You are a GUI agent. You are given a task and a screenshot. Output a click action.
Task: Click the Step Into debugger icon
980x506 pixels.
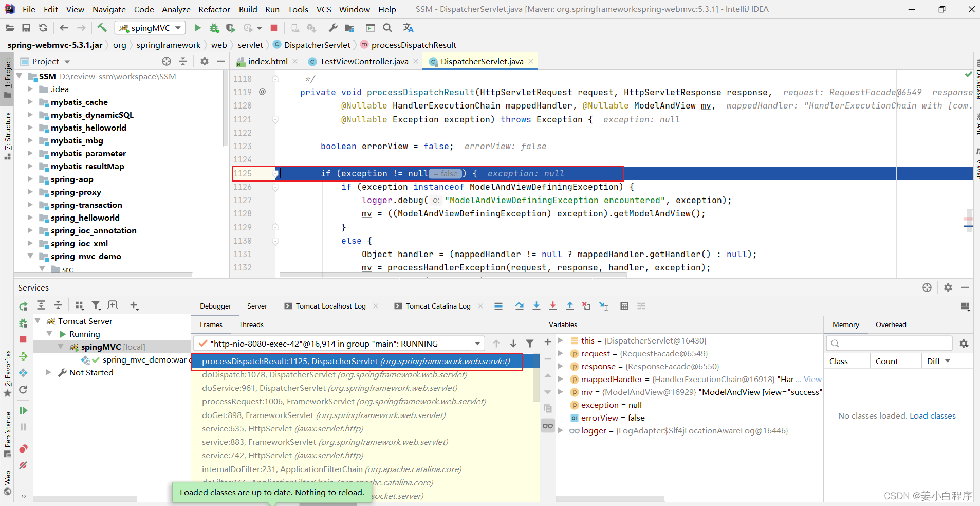pos(536,306)
